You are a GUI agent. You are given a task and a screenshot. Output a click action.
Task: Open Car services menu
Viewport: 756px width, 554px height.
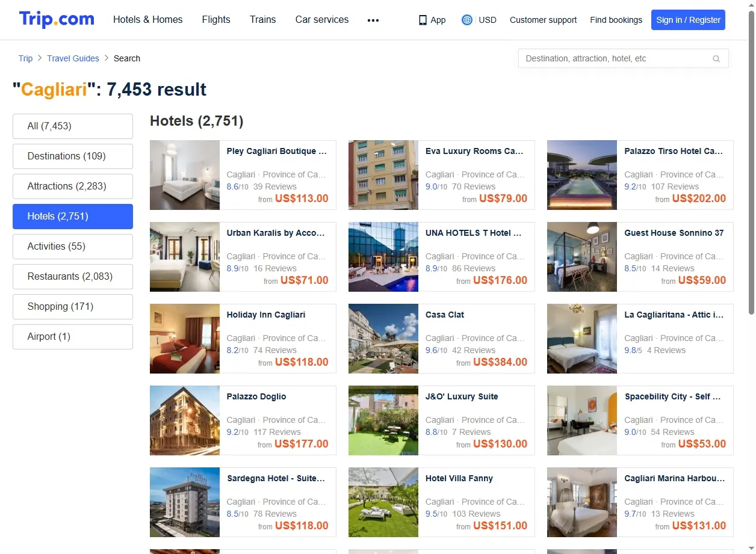point(322,20)
